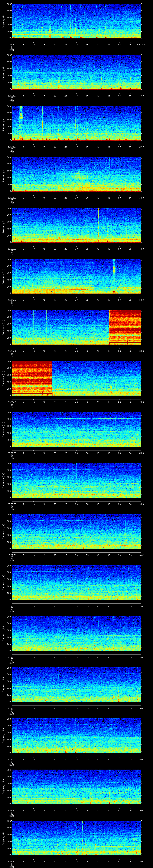153x868 pixels.
Task: Click the 20:01:00 start time label
Action: pyautogui.click(x=12, y=146)
